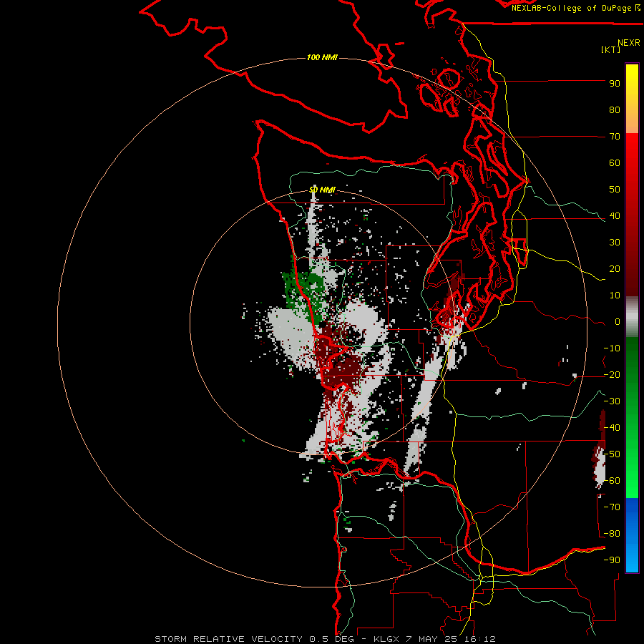
Task: Select the -90 knot scale label
Action: tap(612, 560)
